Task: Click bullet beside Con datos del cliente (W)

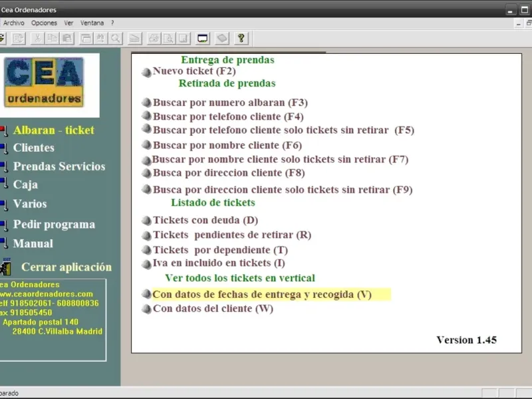Action: [146, 309]
